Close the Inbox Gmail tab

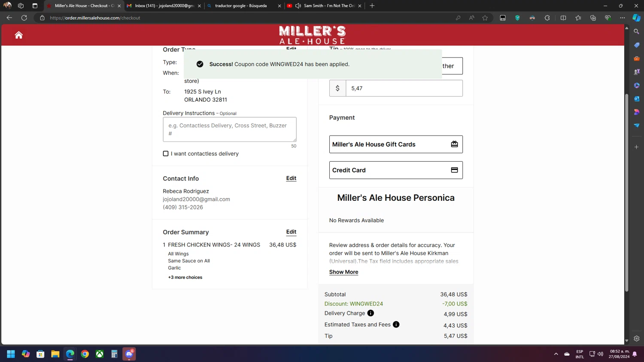199,6
